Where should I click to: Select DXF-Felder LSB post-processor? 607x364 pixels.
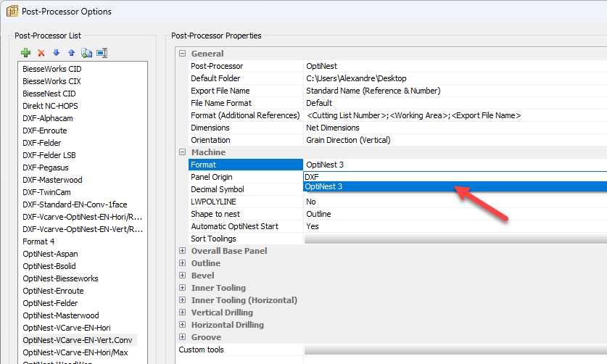tap(49, 155)
